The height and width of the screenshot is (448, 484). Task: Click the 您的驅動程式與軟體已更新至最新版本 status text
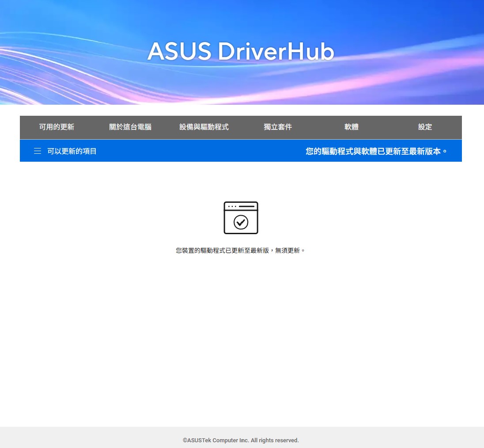click(x=377, y=151)
